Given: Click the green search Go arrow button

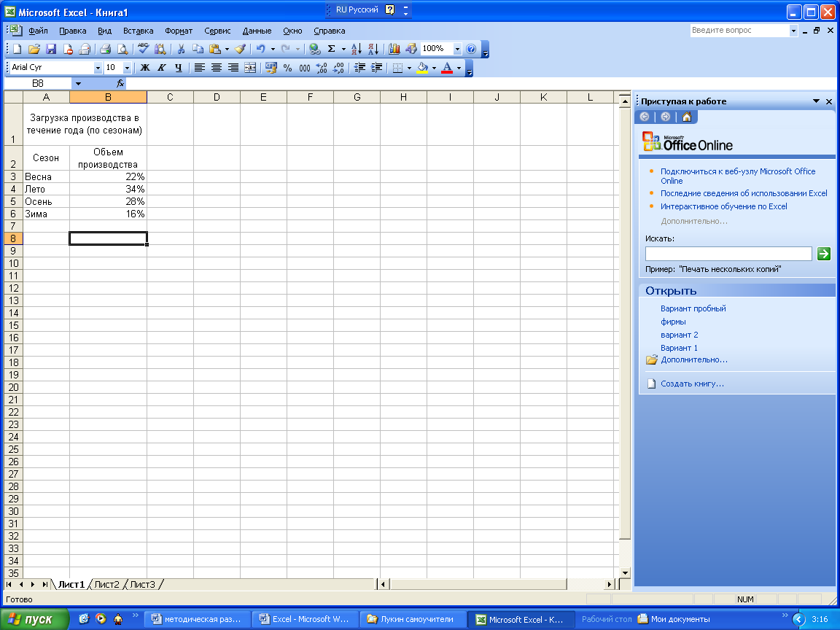Looking at the screenshot, I should (x=823, y=254).
